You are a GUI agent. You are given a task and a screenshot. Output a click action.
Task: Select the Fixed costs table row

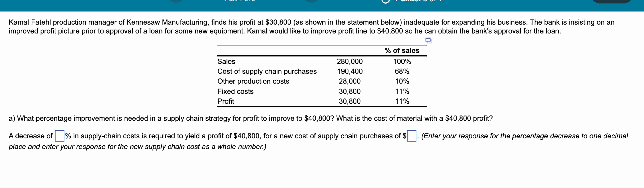[235, 91]
